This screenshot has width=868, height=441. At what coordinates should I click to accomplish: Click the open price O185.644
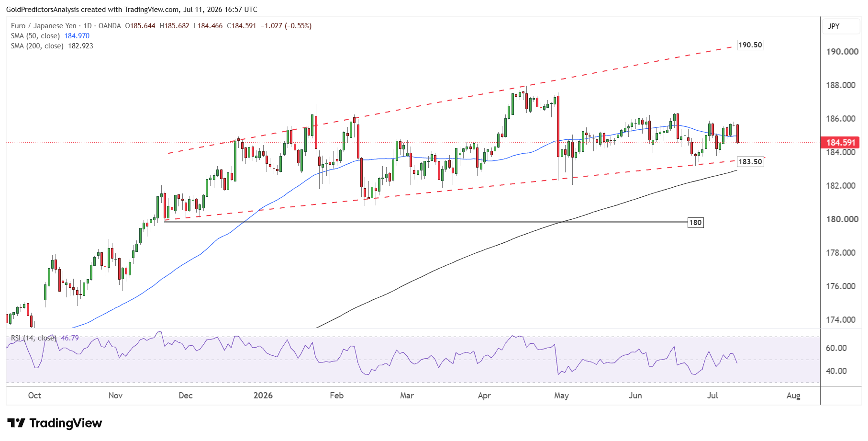tap(140, 26)
